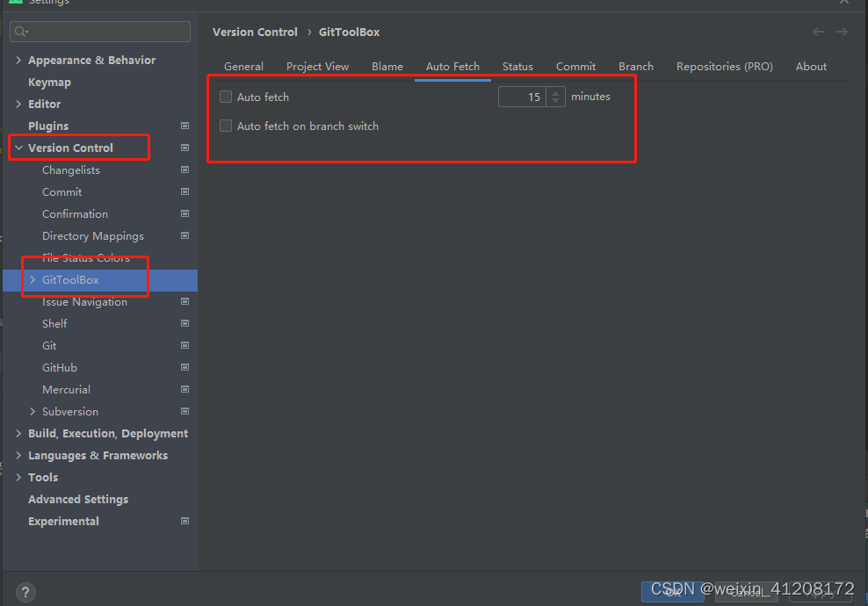Open the Repositories (PRO) tab
The height and width of the screenshot is (606, 868).
(x=724, y=66)
